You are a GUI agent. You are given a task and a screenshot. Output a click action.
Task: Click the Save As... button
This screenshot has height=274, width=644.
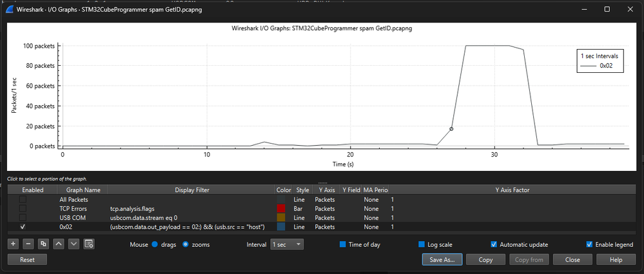point(442,260)
